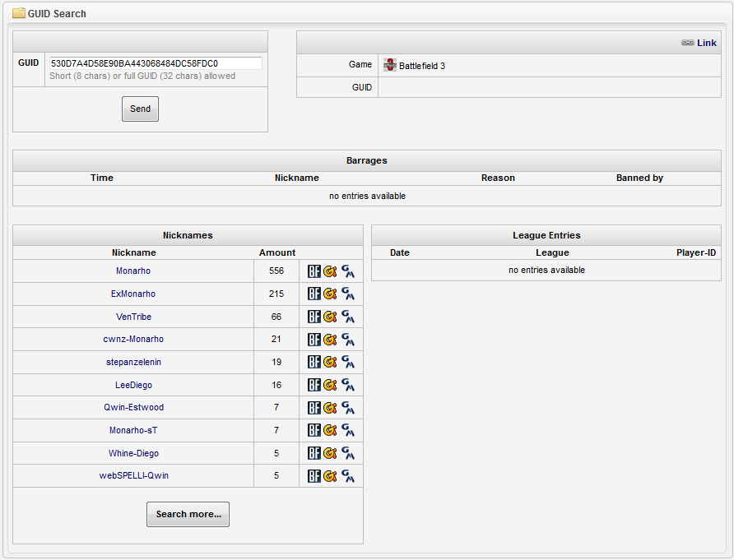Screen dimensions: 734x560
Task: Open orange G icon for VenTribe row
Action: click(330, 317)
